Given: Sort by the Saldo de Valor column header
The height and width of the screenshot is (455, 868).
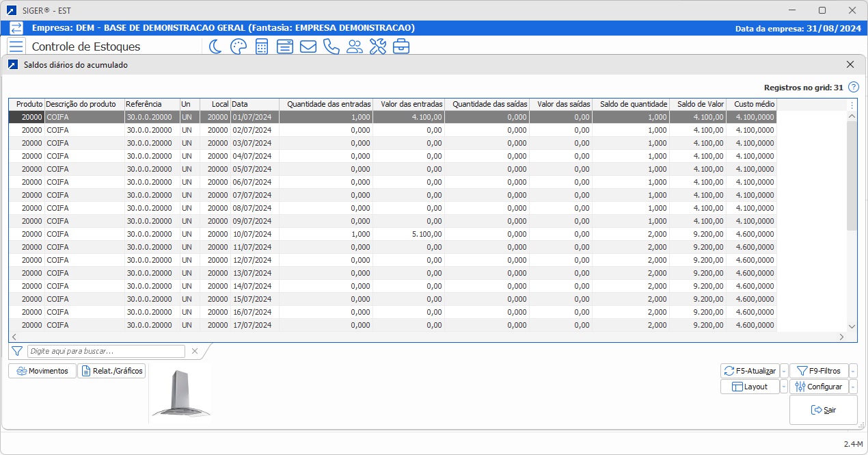Looking at the screenshot, I should pos(697,104).
